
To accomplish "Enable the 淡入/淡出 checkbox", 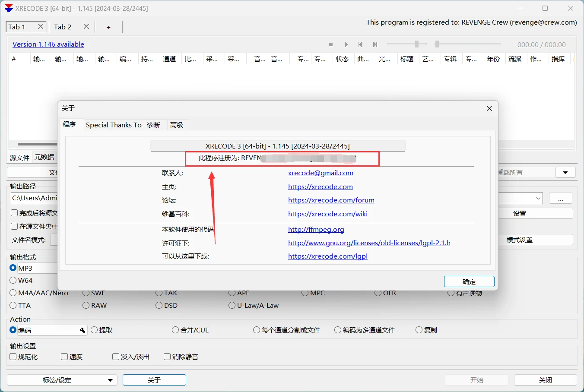I will (116, 357).
